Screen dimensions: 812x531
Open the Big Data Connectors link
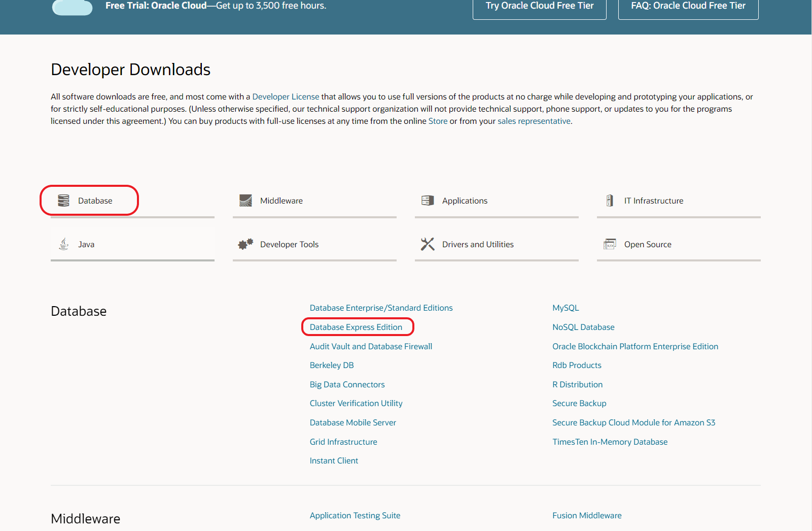[347, 384]
